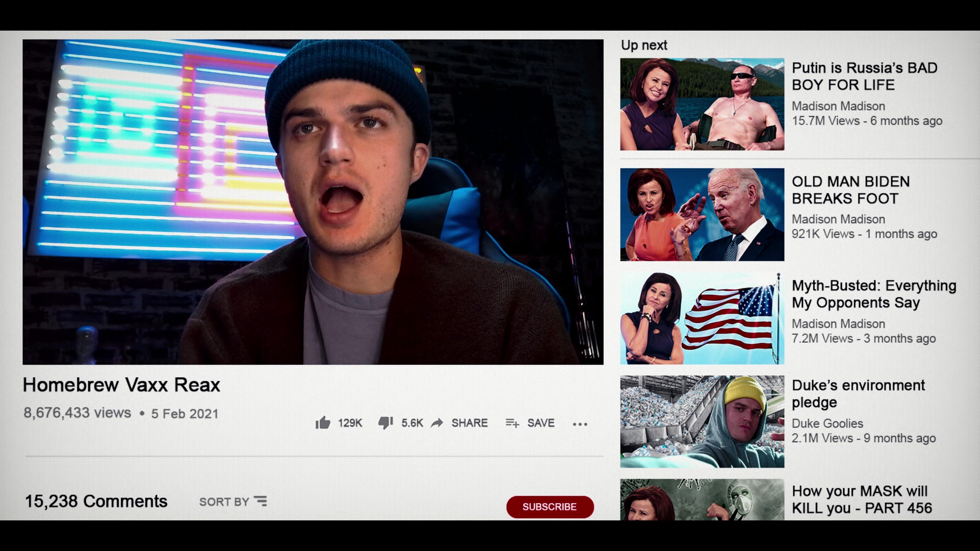Open the three-dot more options menu
This screenshot has height=551, width=980.
(x=580, y=424)
